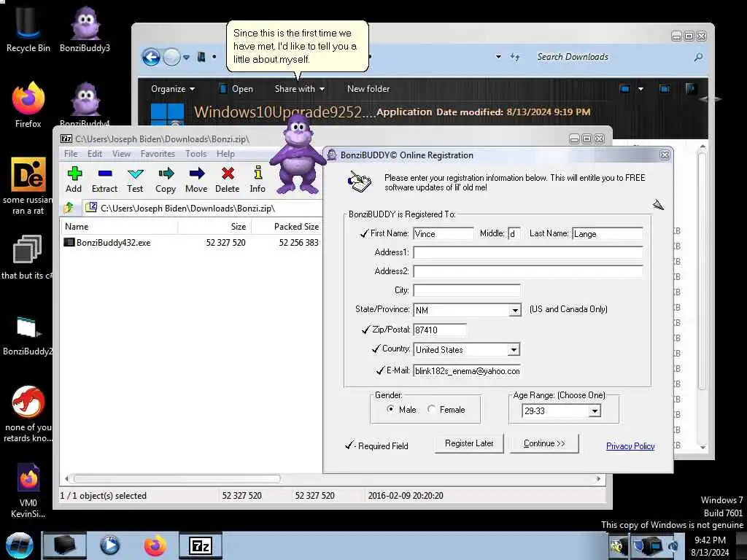Click New folder in Explorer toolbar

coord(368,89)
